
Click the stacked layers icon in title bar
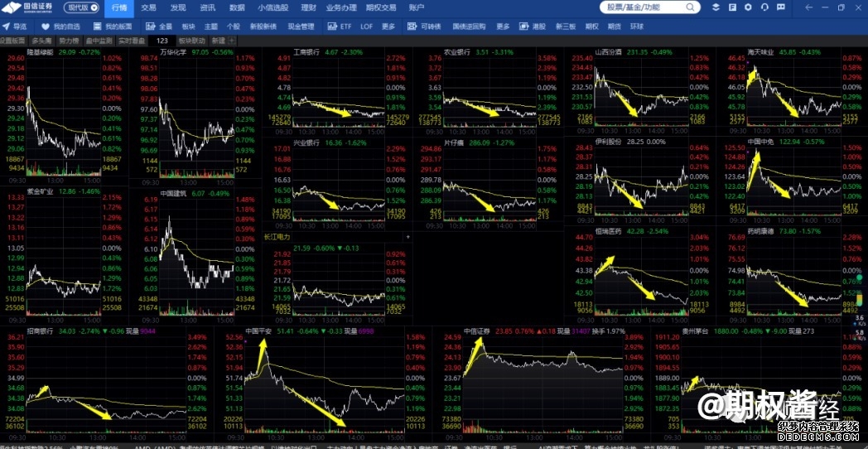pos(716,7)
